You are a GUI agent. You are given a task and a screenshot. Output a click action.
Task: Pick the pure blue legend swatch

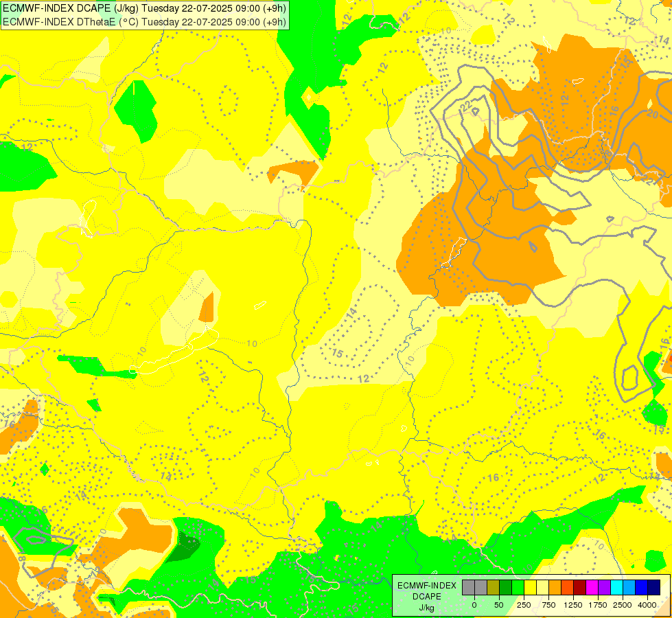(642, 587)
